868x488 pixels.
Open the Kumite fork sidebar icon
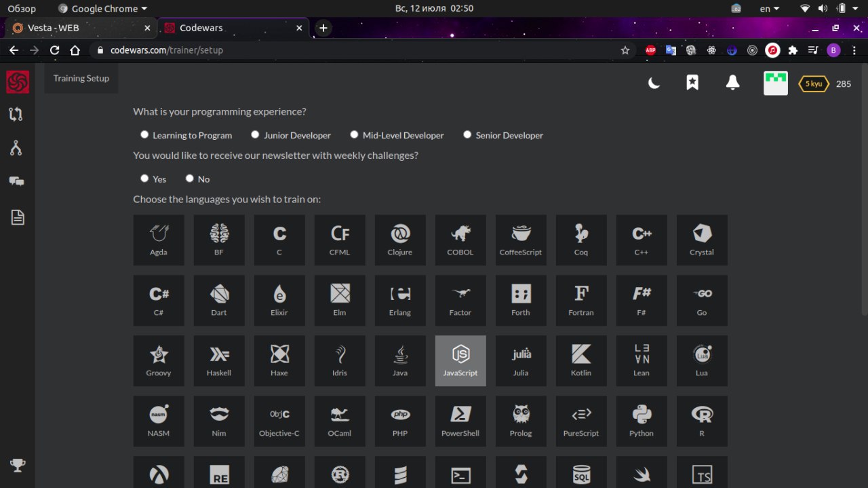tap(16, 148)
